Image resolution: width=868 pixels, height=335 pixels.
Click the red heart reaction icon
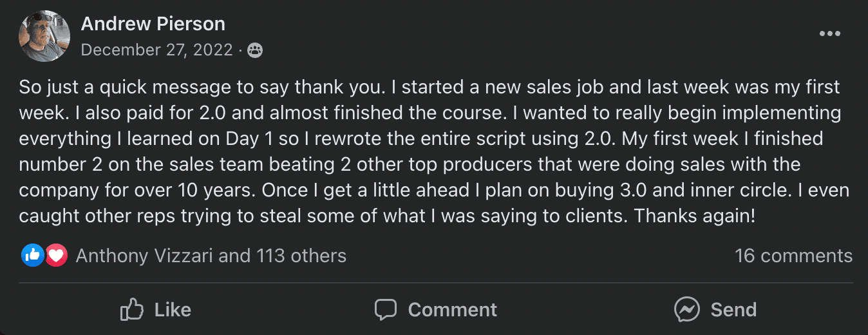point(56,256)
